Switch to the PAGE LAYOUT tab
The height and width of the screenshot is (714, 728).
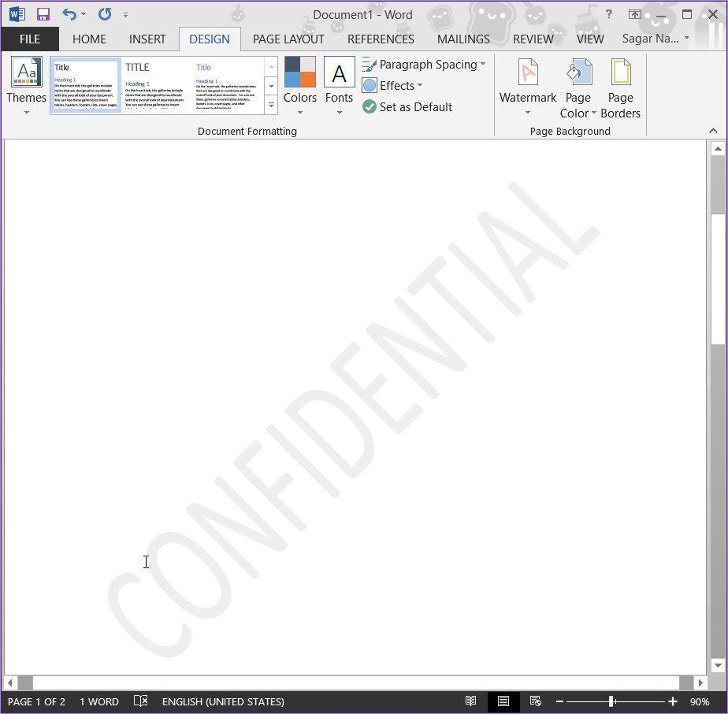(x=288, y=39)
